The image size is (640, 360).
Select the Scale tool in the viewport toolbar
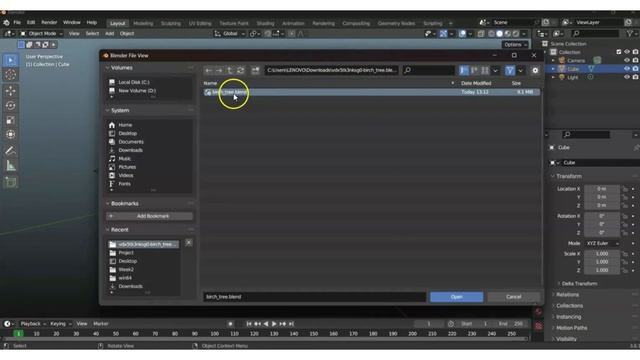[x=11, y=120]
